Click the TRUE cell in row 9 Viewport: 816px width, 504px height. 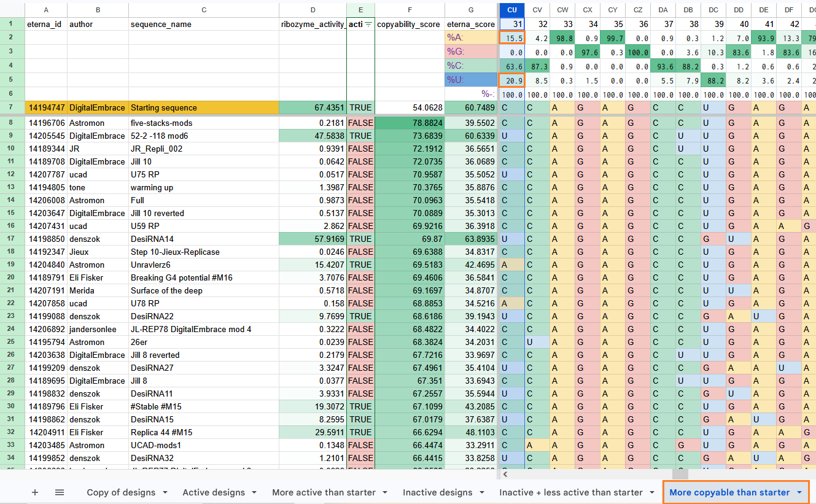pyautogui.click(x=361, y=136)
